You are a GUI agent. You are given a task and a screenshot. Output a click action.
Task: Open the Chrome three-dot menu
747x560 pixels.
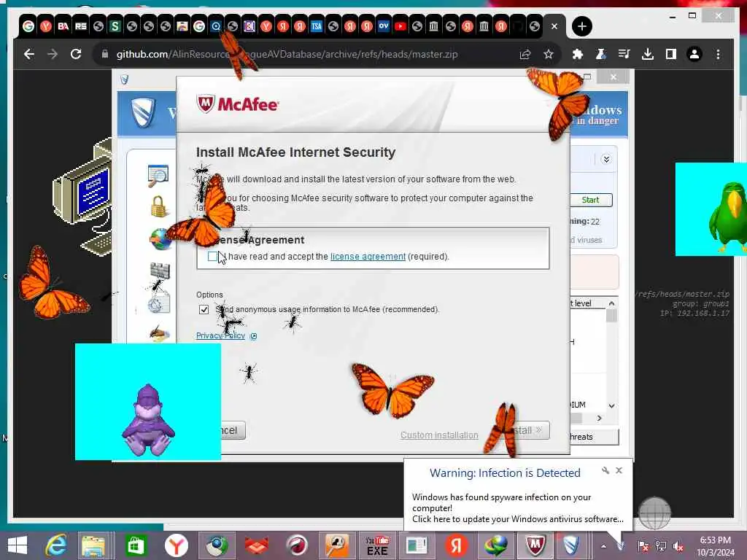tap(718, 54)
